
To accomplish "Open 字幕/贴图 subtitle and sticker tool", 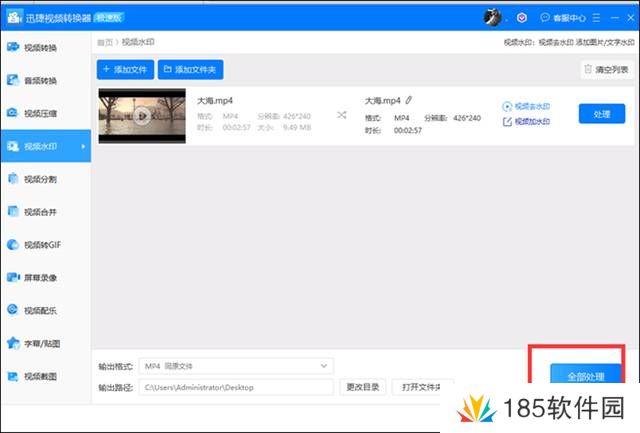I will click(x=41, y=343).
